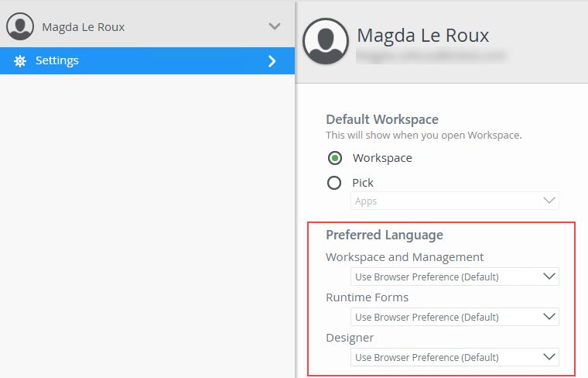Click the small user avatar in sidebar
This screenshot has width=588, height=378.
click(x=20, y=26)
